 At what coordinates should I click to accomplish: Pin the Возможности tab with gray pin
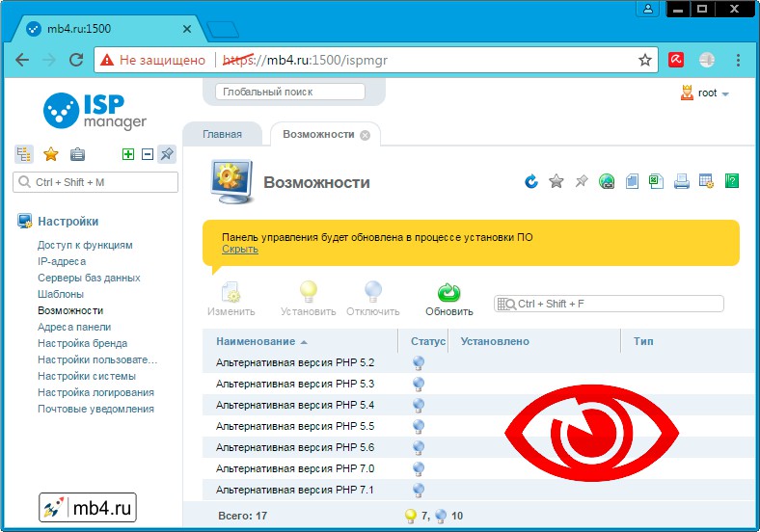(x=582, y=181)
